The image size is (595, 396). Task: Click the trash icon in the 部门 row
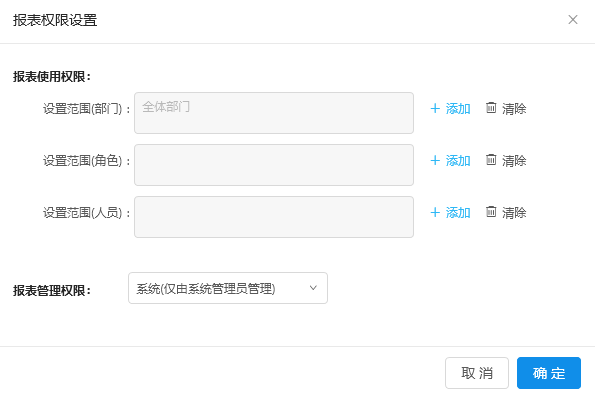click(x=491, y=108)
